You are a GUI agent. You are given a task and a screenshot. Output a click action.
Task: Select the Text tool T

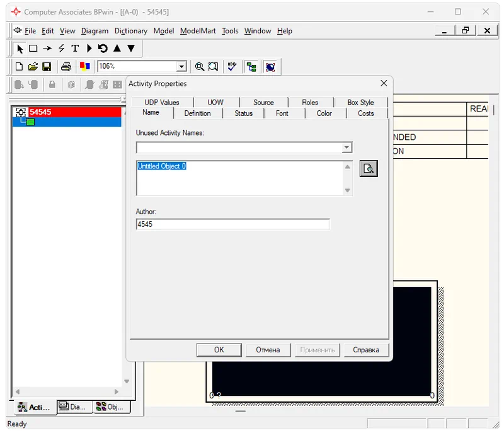click(75, 49)
